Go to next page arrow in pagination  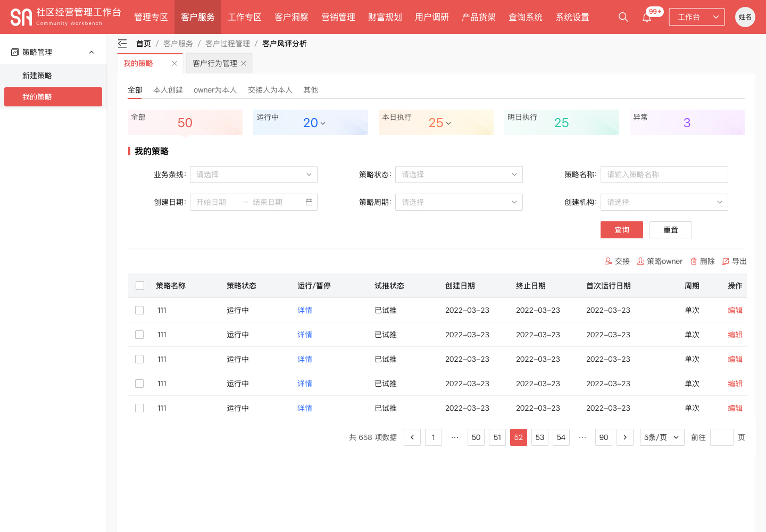pos(625,437)
